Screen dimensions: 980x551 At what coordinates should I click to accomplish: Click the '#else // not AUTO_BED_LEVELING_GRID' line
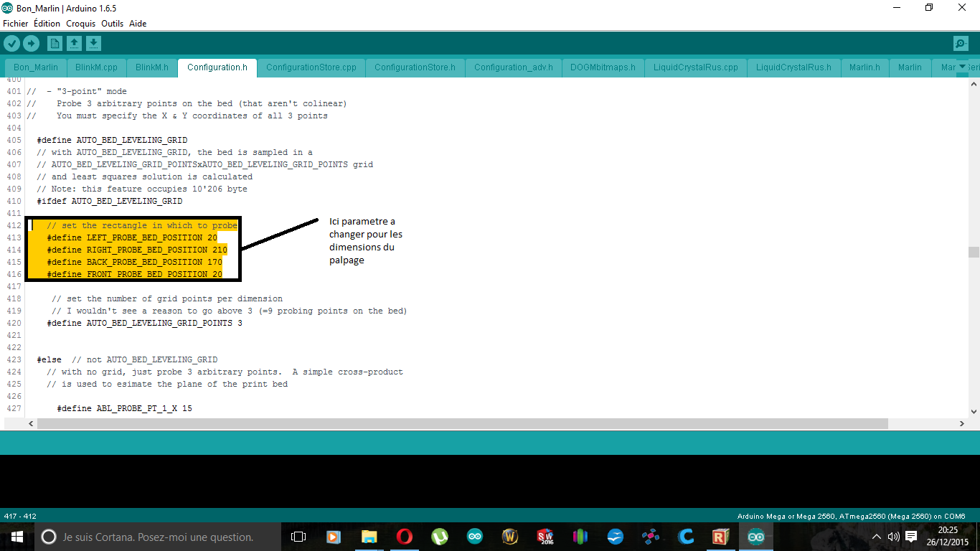point(127,359)
